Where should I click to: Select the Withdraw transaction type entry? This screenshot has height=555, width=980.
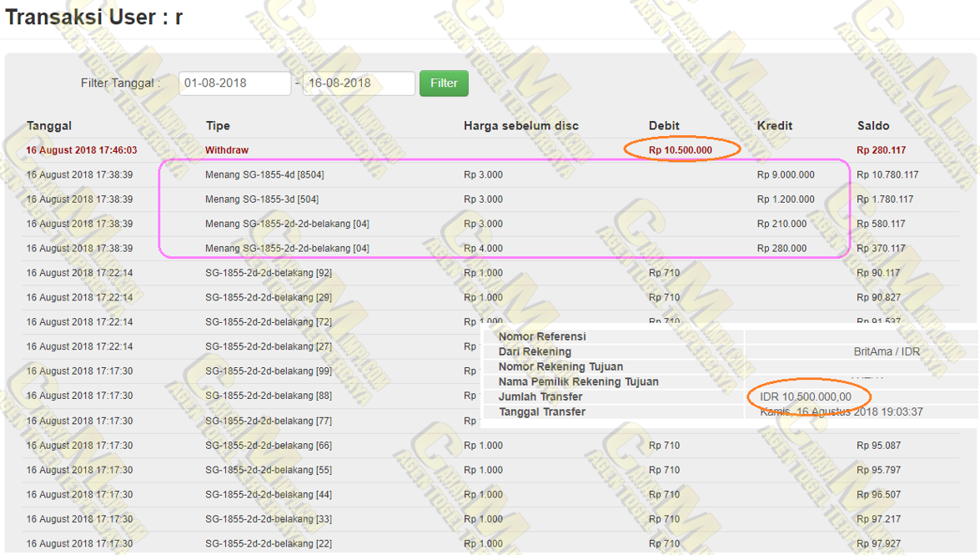pyautogui.click(x=227, y=150)
